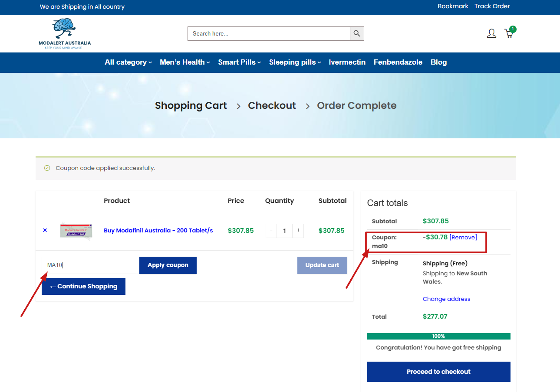560x392 pixels.
Task: Click the green success checkmark icon
Action: (47, 168)
